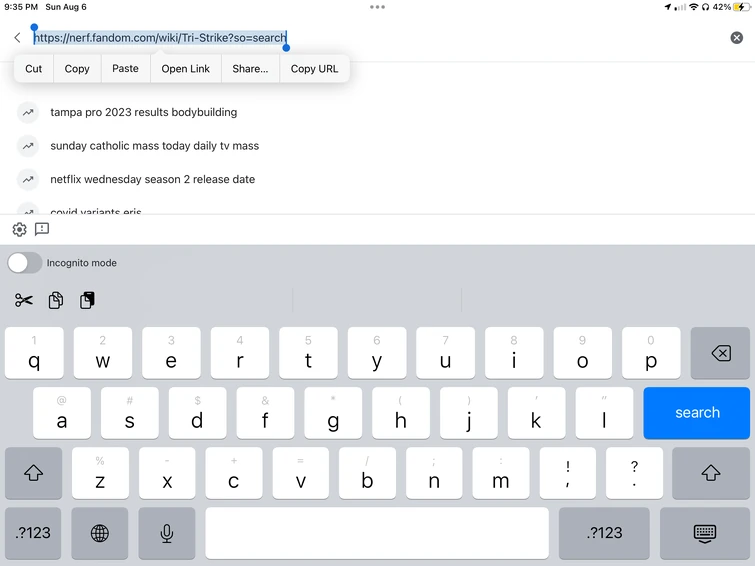This screenshot has height=566, width=755.
Task: Tap the l key
Action: [x=604, y=413]
